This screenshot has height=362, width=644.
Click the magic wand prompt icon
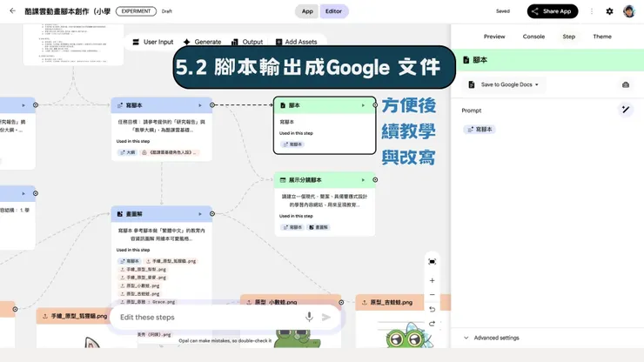[x=626, y=110]
